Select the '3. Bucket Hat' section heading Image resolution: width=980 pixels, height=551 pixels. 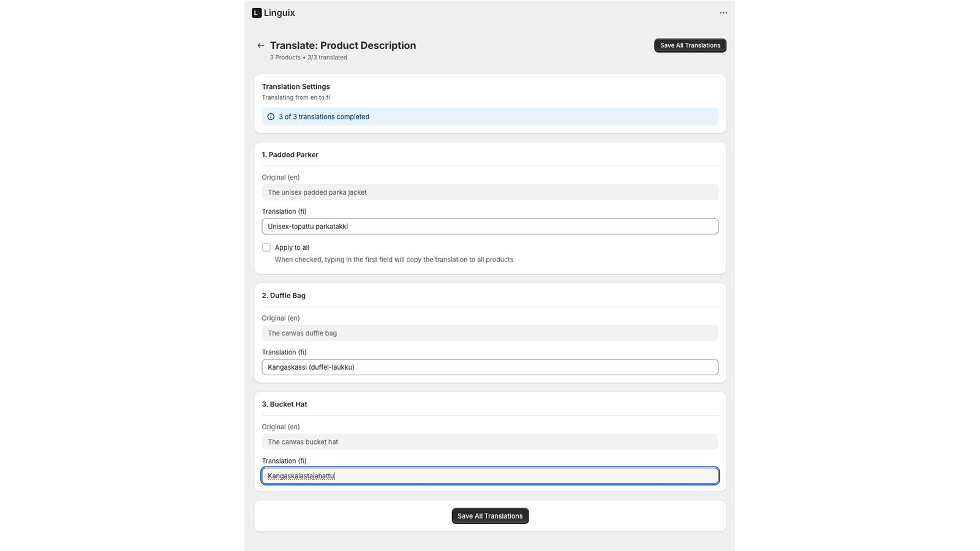coord(284,405)
